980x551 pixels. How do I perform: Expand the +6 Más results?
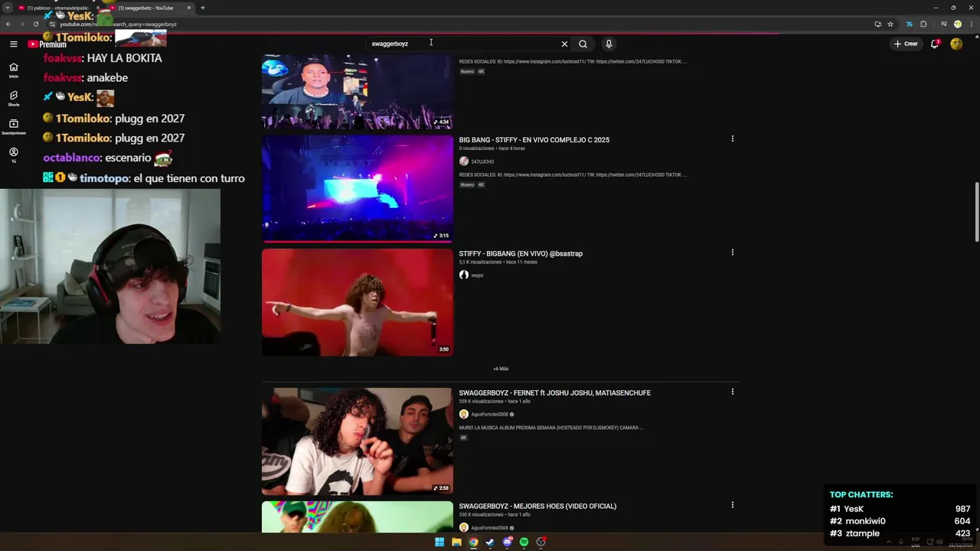coord(501,369)
